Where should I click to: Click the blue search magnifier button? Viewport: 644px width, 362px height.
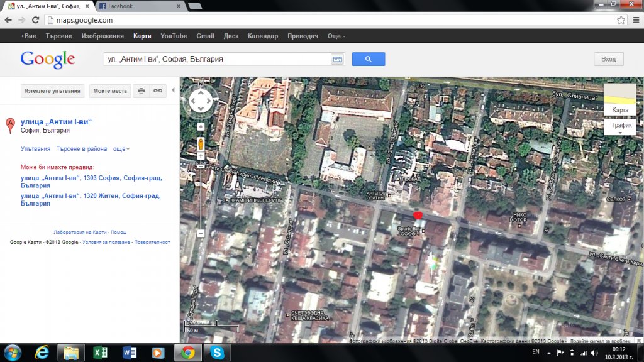368,59
